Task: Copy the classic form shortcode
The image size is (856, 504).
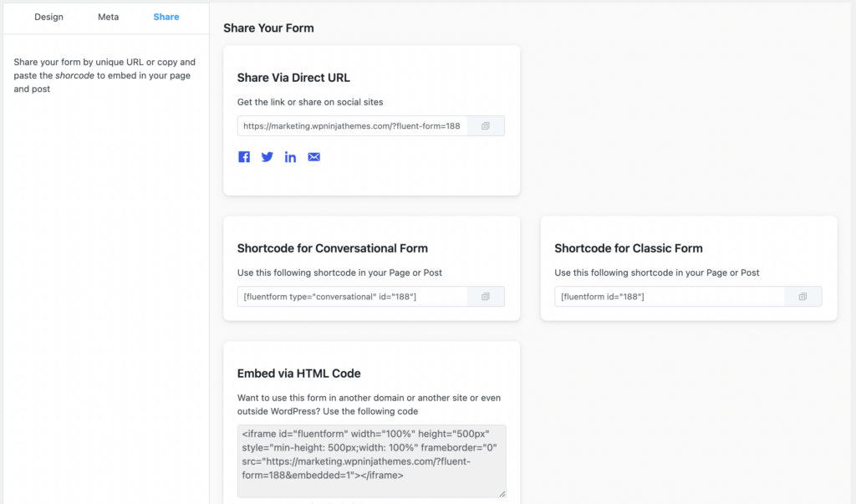Action: [802, 297]
